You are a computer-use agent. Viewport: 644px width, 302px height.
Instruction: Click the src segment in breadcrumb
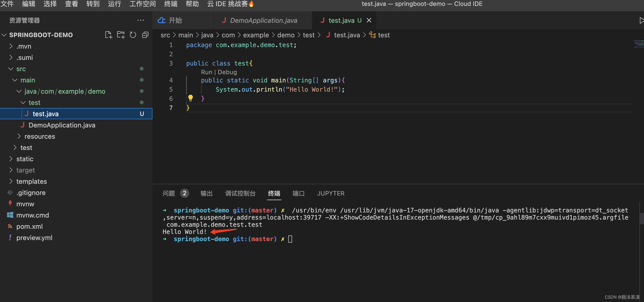pos(165,35)
